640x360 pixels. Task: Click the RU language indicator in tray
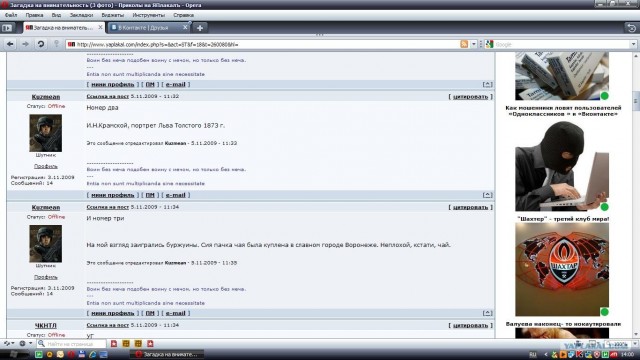[x=533, y=354]
